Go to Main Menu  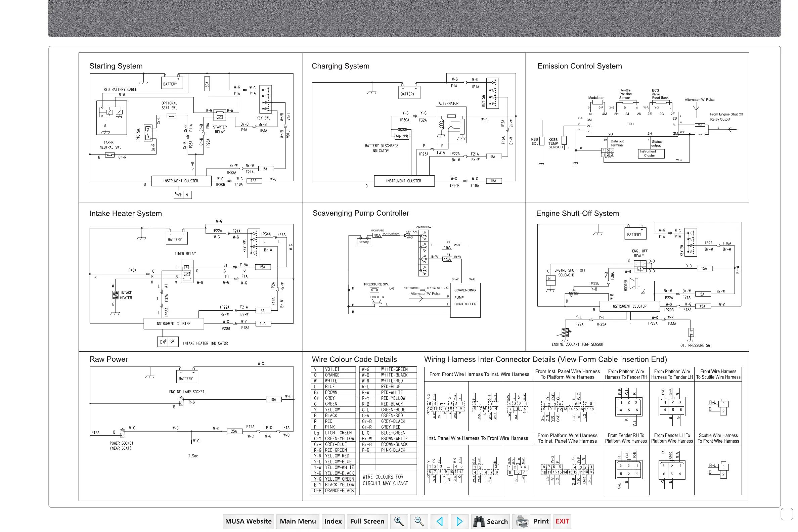pyautogui.click(x=298, y=521)
